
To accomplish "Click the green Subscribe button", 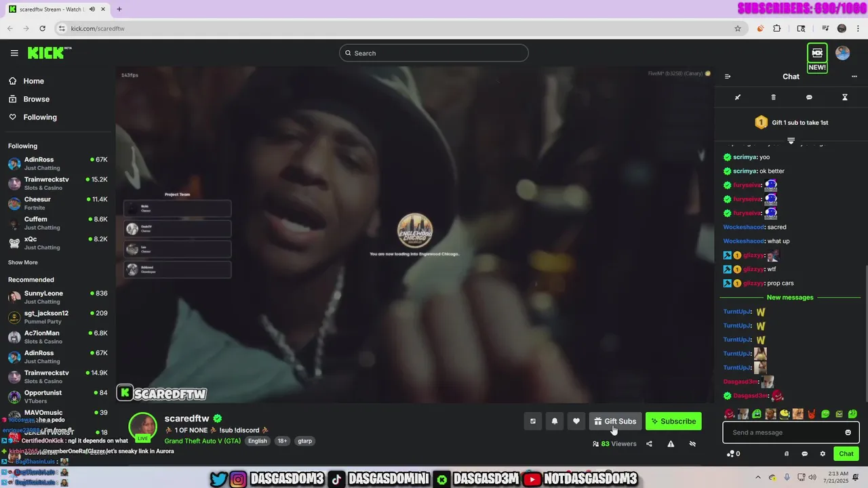I will point(673,421).
